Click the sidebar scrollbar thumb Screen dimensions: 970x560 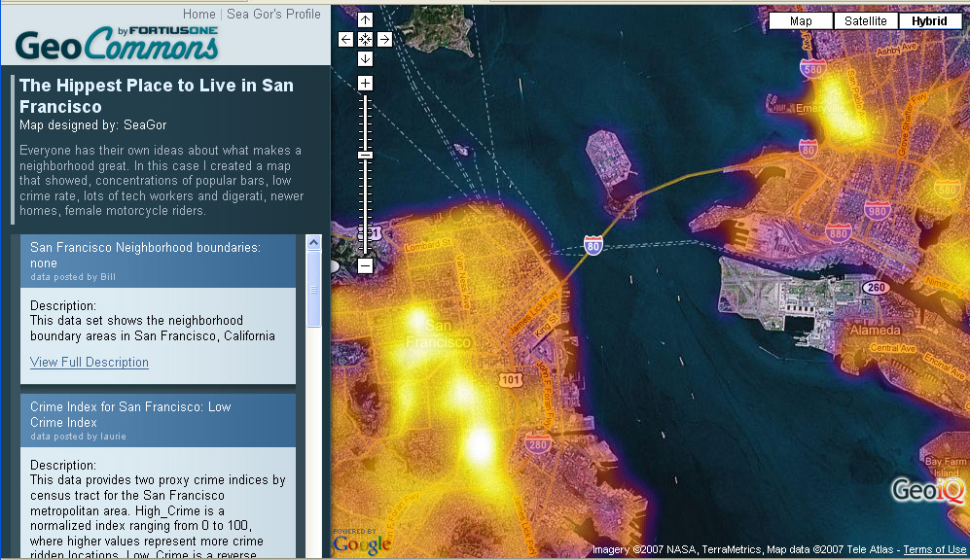coord(313,289)
